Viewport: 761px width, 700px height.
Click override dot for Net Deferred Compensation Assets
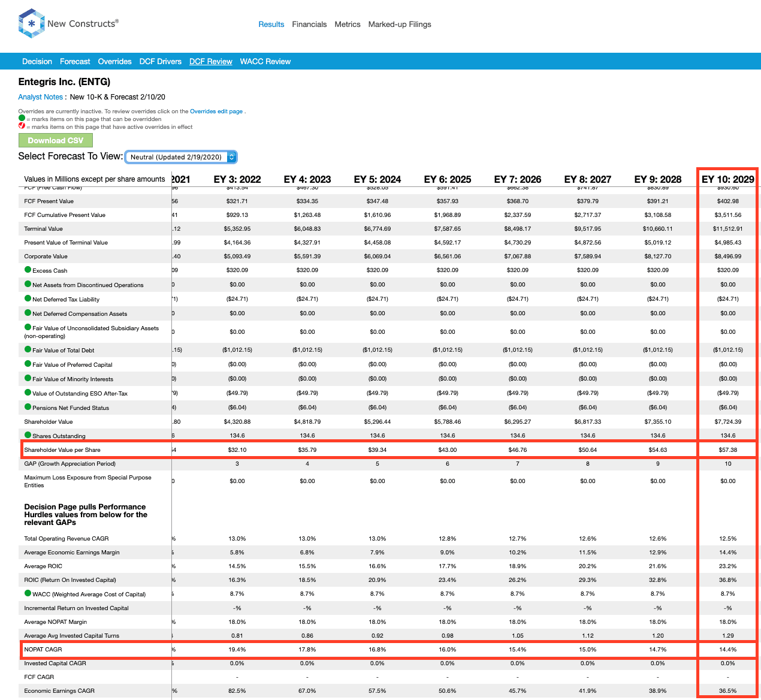pyautogui.click(x=28, y=313)
